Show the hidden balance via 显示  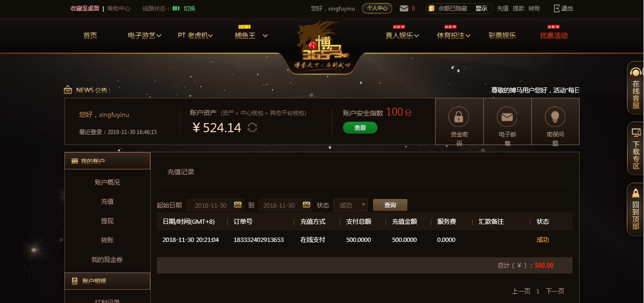point(481,9)
